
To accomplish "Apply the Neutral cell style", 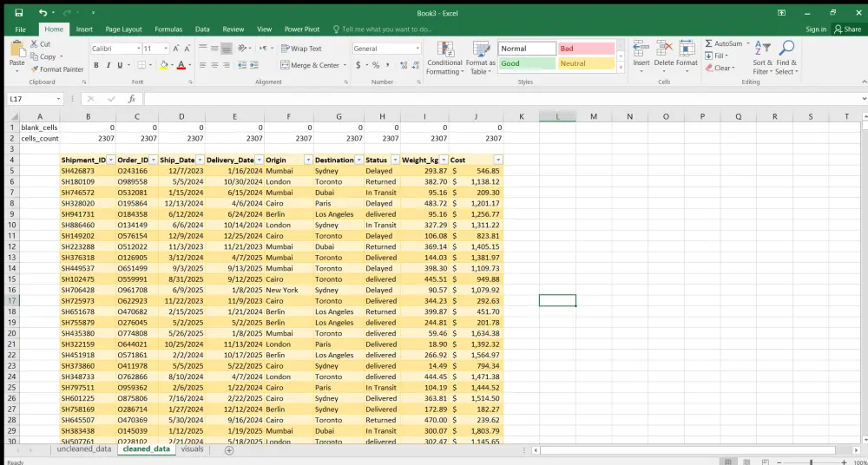I will click(586, 63).
